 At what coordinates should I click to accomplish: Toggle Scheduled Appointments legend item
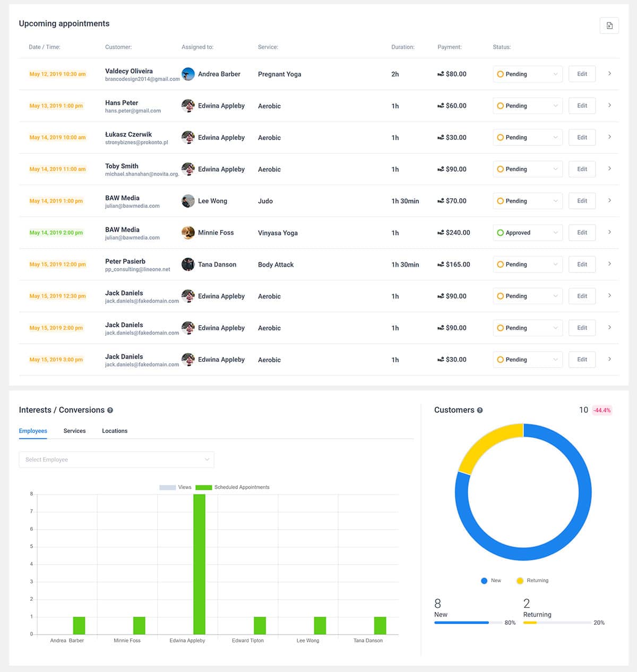[x=233, y=487]
